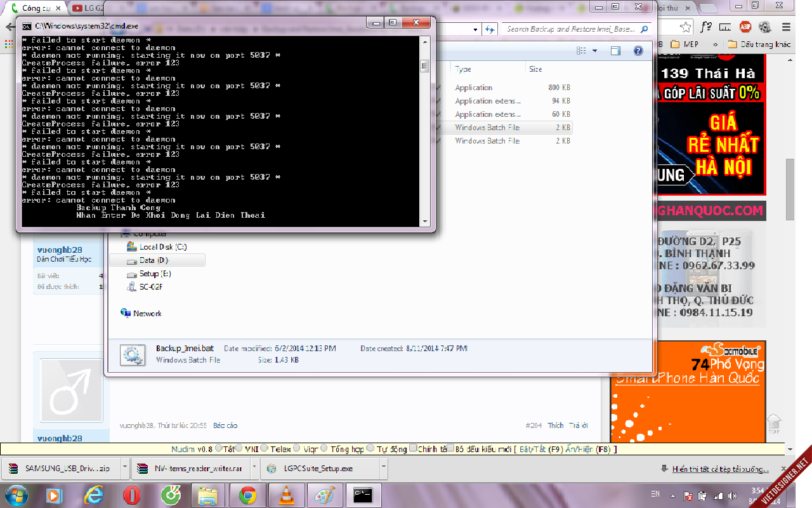Image resolution: width=812 pixels, height=508 pixels.
Task: Select the Telex input method radio
Action: tap(264, 448)
